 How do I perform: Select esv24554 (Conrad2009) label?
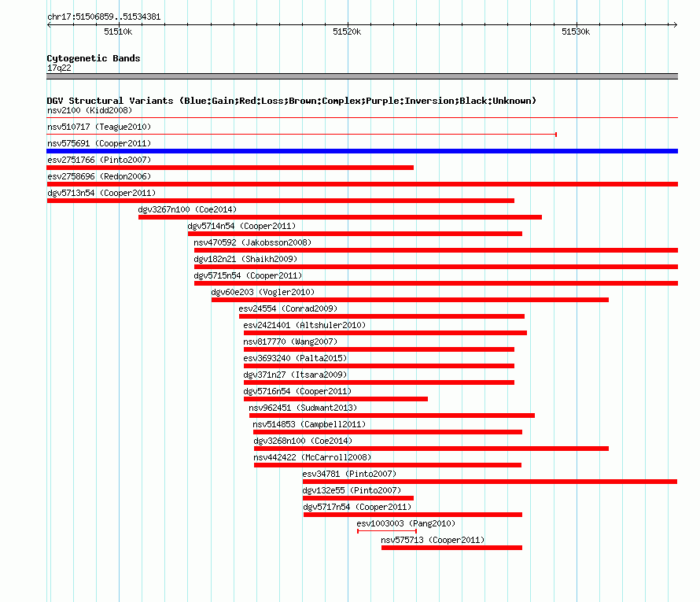click(288, 308)
